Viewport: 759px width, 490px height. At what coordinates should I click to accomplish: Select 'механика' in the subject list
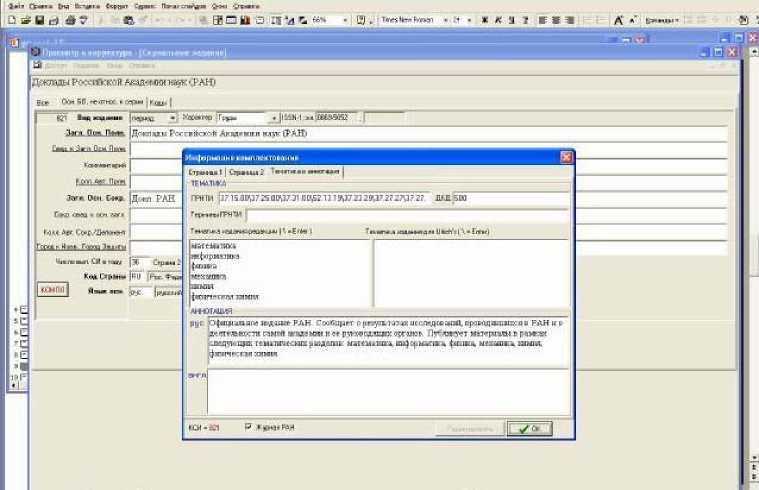209,276
